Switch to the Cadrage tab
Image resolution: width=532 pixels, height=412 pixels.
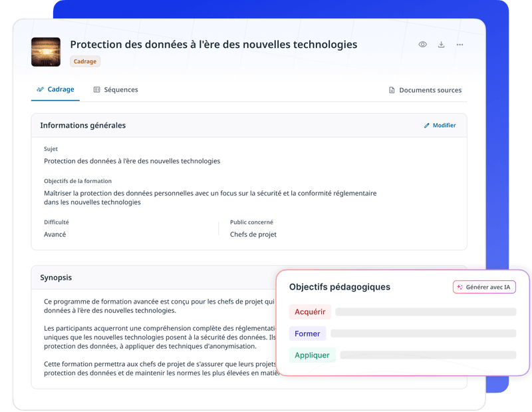click(x=55, y=89)
